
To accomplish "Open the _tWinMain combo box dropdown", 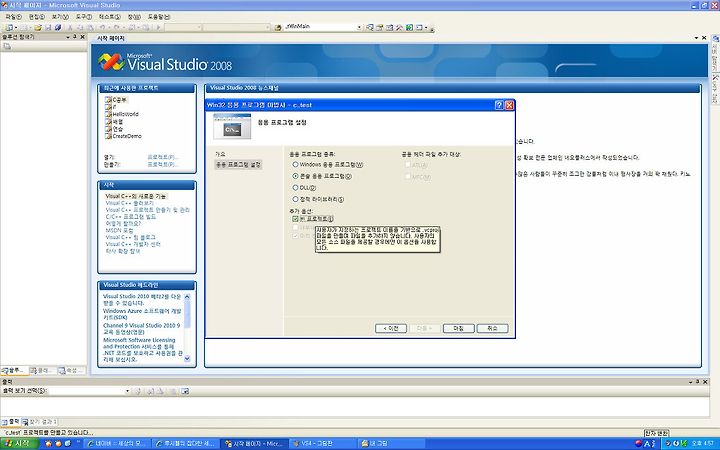I will click(x=359, y=28).
